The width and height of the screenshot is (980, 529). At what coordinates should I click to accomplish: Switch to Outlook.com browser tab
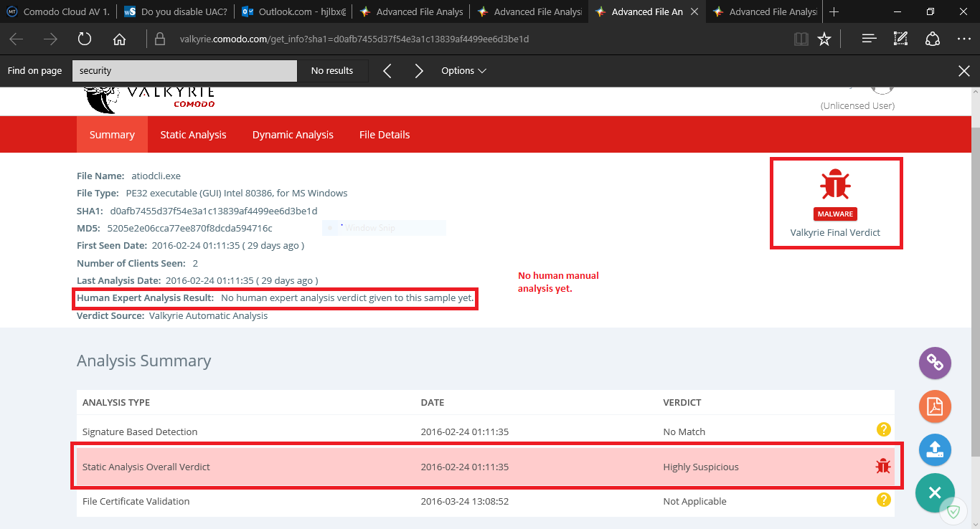(x=293, y=11)
